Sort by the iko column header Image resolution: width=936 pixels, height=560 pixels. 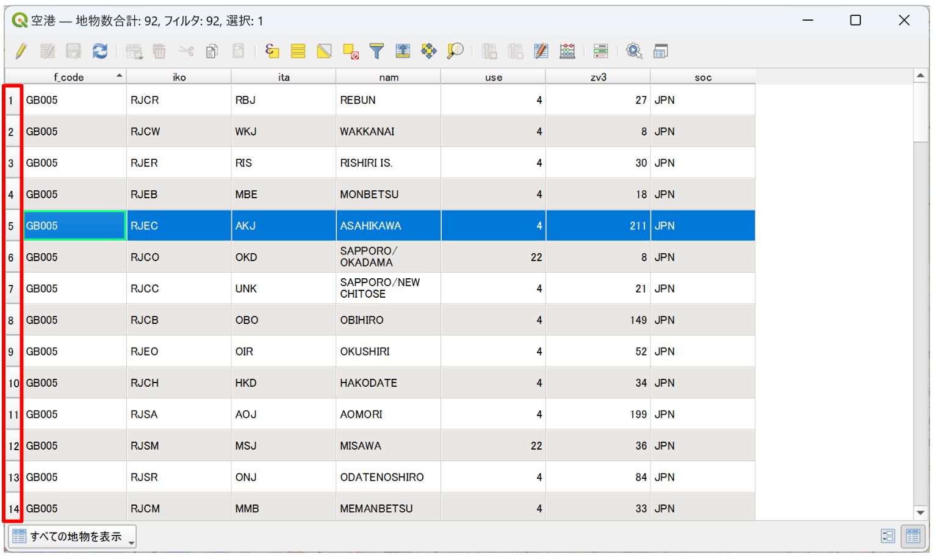pos(179,77)
